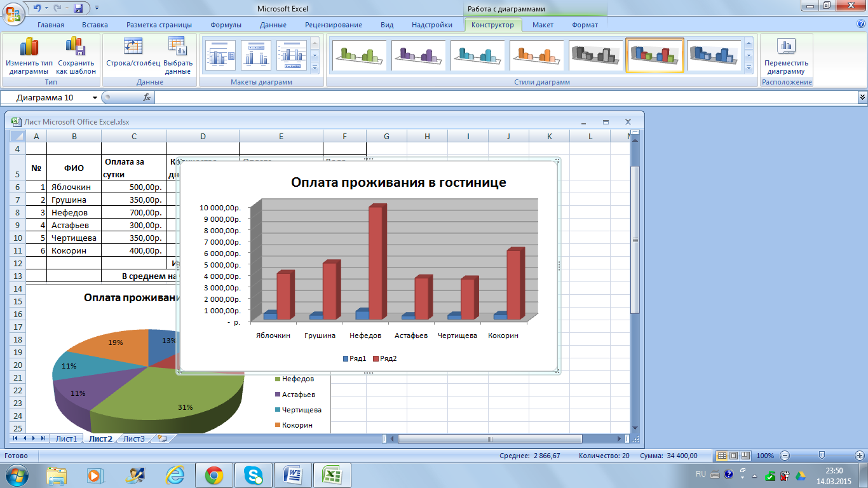868x488 pixels.
Task: Apply the teal chart style
Action: click(477, 55)
